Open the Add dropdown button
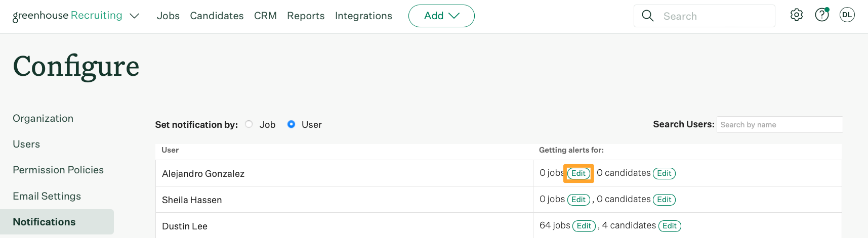 (x=441, y=16)
